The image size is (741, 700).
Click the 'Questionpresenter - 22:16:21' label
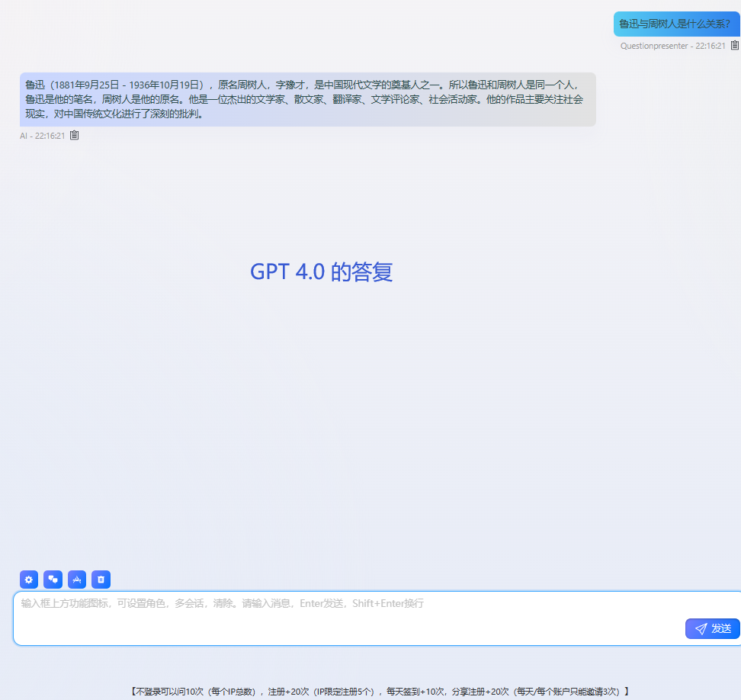click(672, 46)
